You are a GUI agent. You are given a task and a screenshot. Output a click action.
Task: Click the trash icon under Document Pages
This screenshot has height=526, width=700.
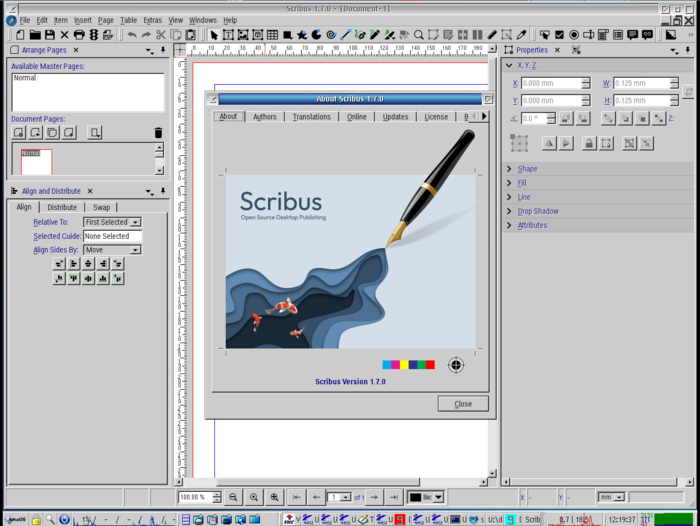(158, 133)
